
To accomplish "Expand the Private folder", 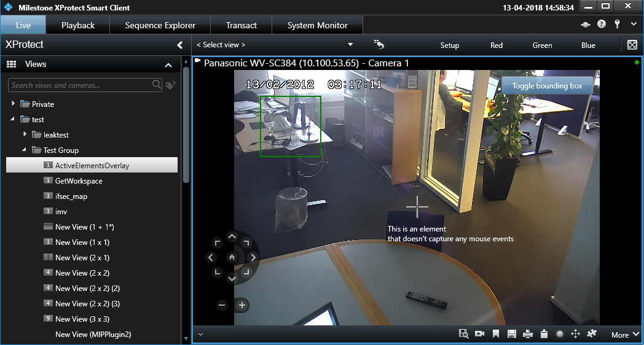I will [13, 104].
